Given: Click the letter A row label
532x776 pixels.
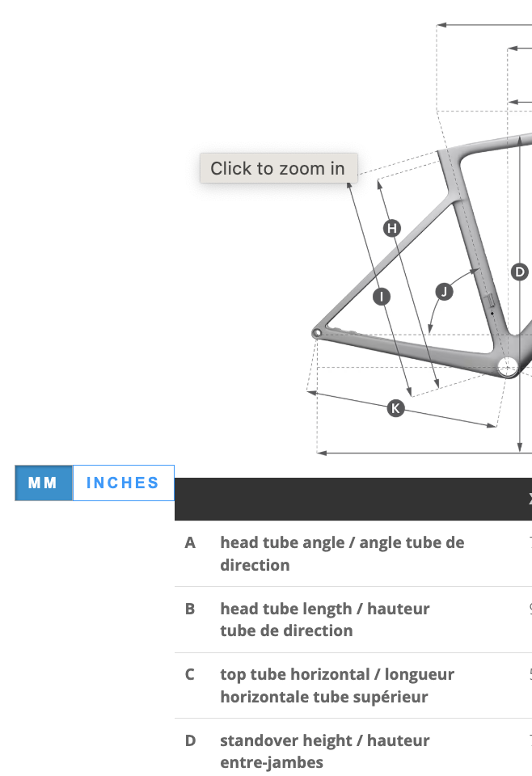Looking at the screenshot, I should (x=190, y=543).
